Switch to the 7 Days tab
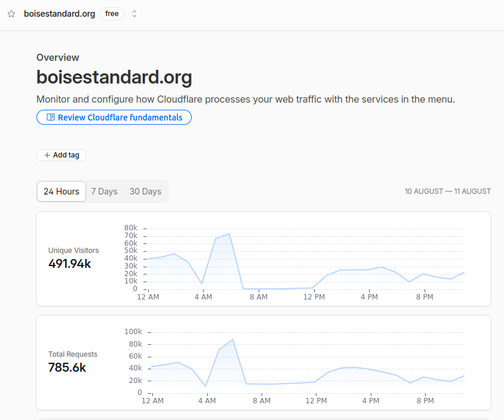Viewport: 504px width, 420px height. [x=104, y=192]
